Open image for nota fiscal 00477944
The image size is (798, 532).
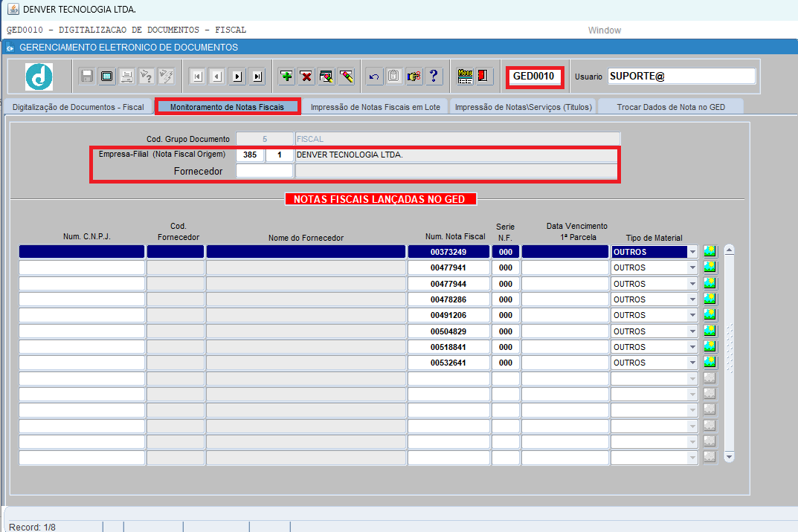click(x=710, y=283)
